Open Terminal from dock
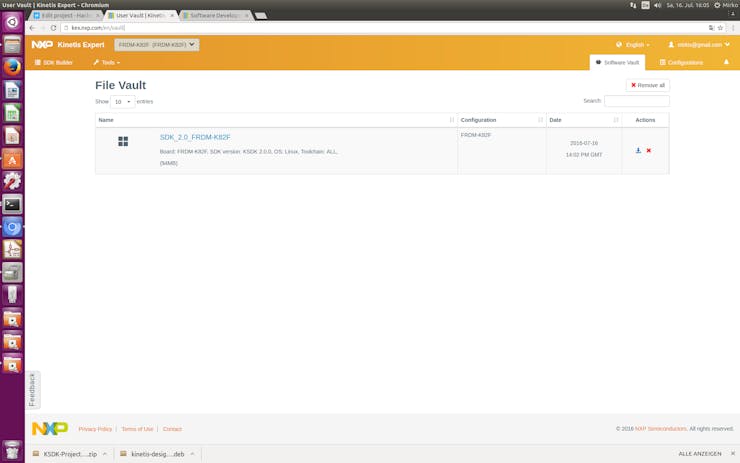 click(12, 204)
